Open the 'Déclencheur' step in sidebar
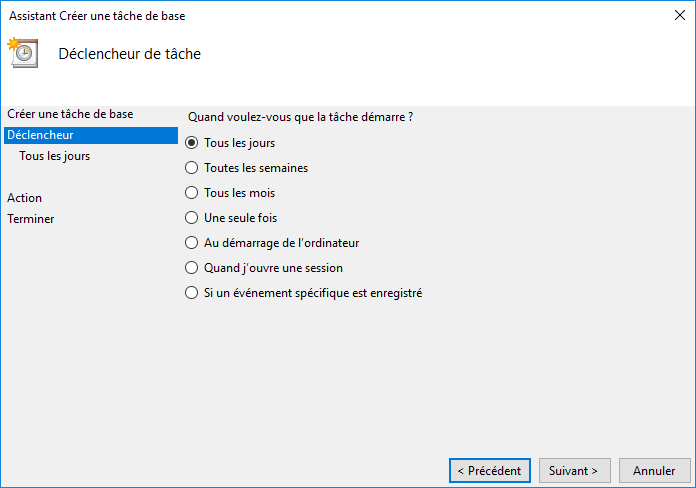This screenshot has width=696, height=488. 40,135
